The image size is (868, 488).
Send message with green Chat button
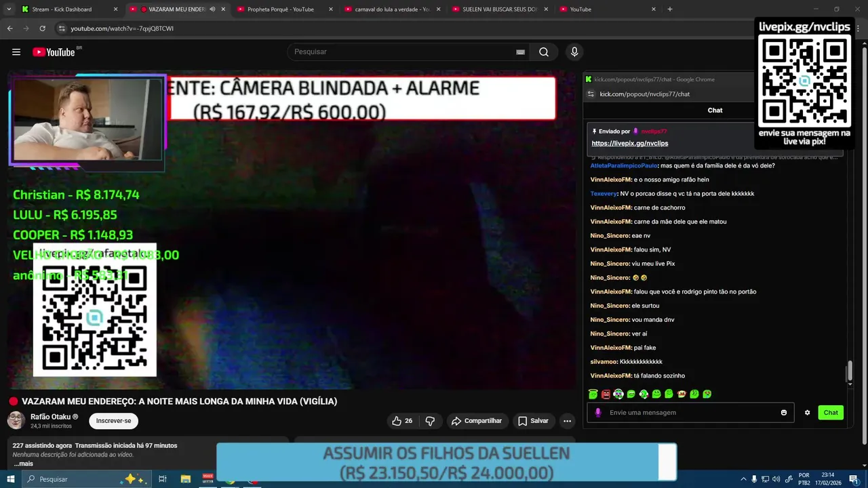coord(831,413)
